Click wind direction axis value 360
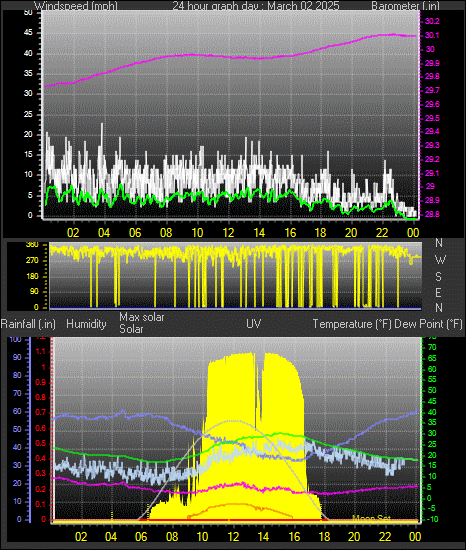 32,245
